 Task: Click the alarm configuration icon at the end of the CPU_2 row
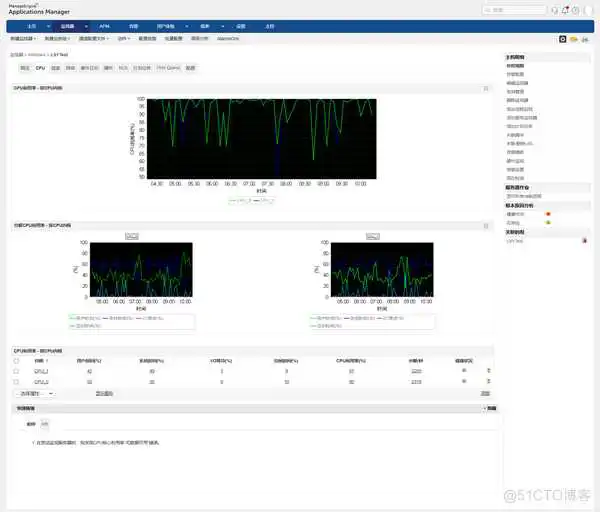[x=488, y=382]
